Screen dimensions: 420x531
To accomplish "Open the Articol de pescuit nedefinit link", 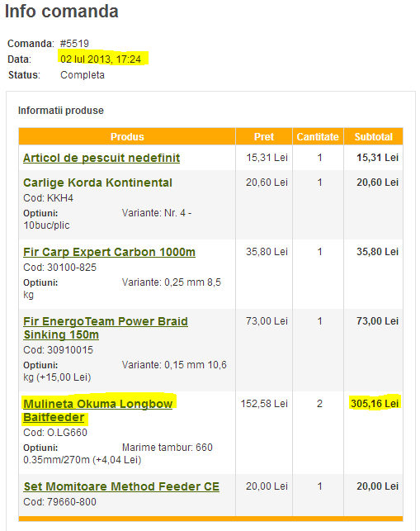I will 101,158.
